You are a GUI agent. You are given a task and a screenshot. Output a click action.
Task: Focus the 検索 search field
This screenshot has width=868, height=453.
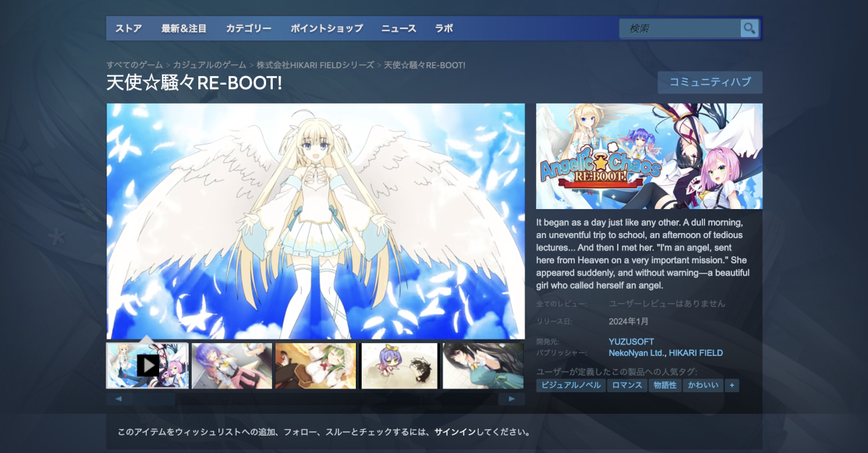(681, 28)
